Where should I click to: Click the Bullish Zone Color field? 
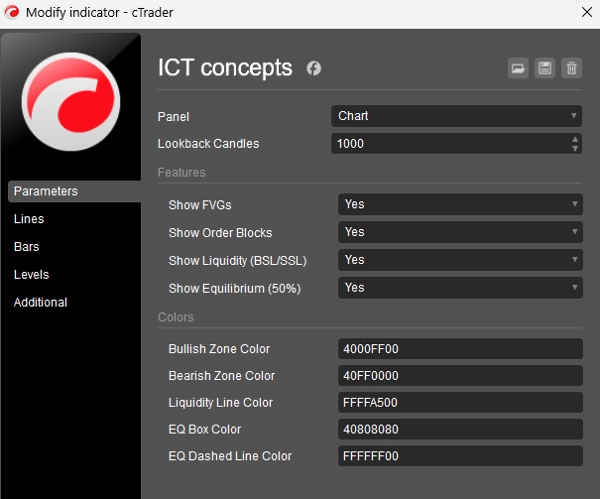point(460,349)
